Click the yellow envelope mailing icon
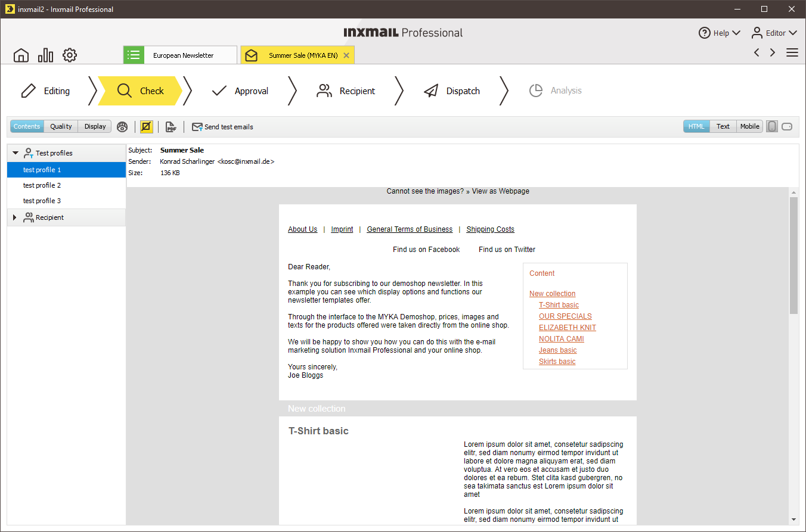This screenshot has height=532, width=806. [x=251, y=55]
